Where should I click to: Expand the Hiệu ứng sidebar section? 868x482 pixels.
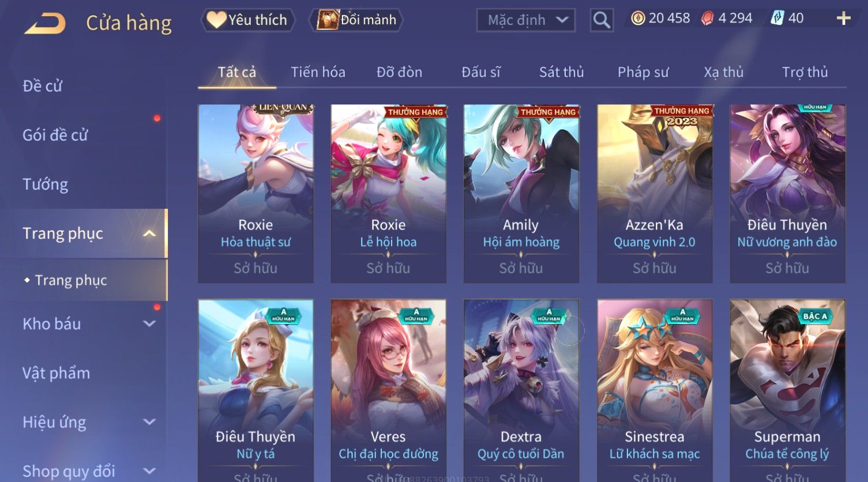pos(149,422)
